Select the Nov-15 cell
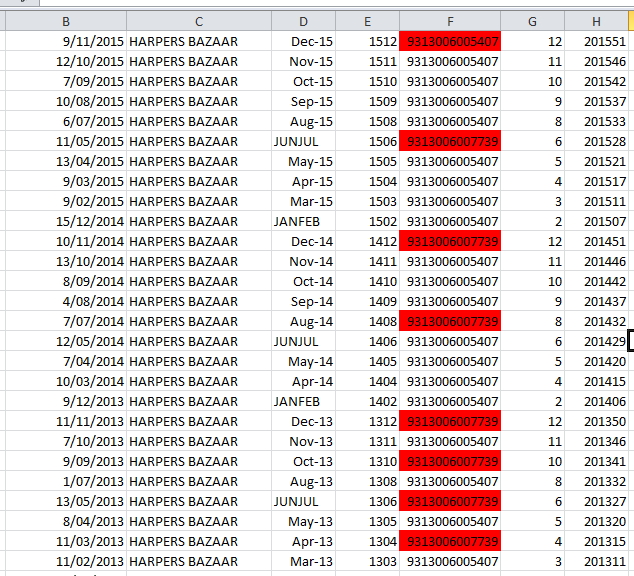 303,61
